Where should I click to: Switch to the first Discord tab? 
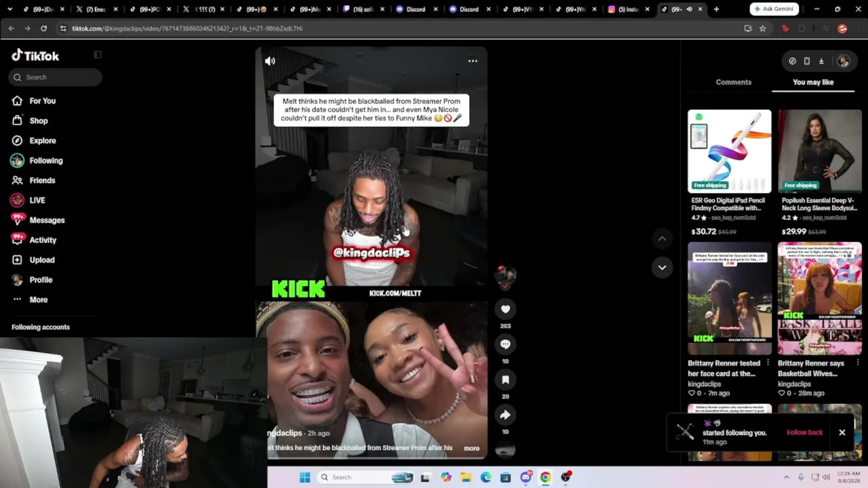pos(416,9)
